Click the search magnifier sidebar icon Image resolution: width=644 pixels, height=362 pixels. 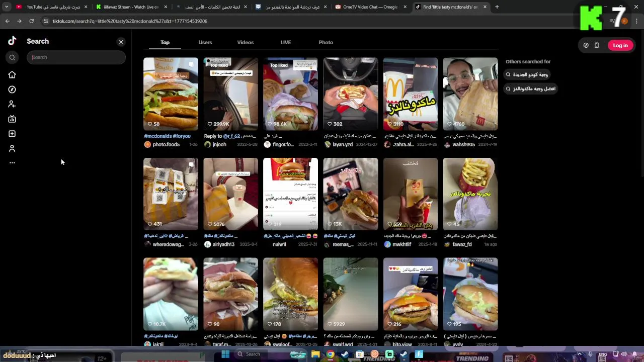coord(12,58)
